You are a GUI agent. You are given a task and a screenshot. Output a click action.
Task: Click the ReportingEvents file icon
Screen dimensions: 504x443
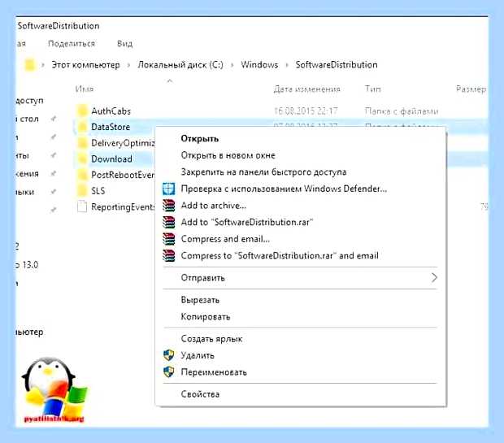point(82,206)
